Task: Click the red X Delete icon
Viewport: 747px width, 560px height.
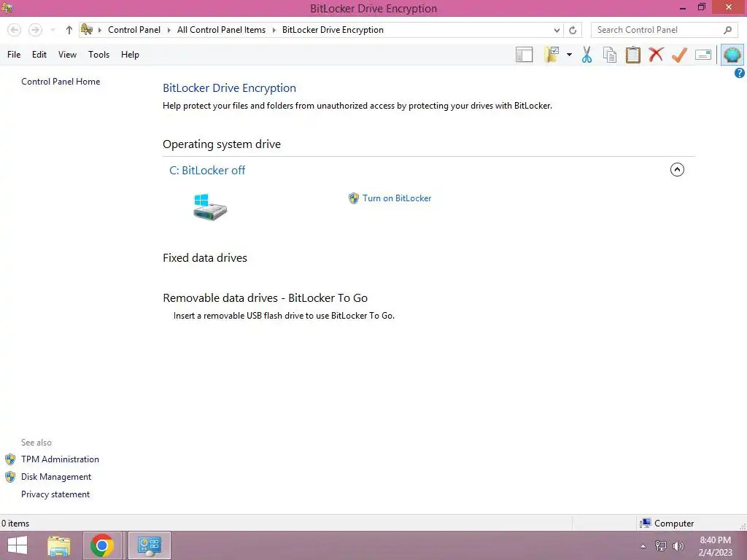Action: click(x=656, y=54)
